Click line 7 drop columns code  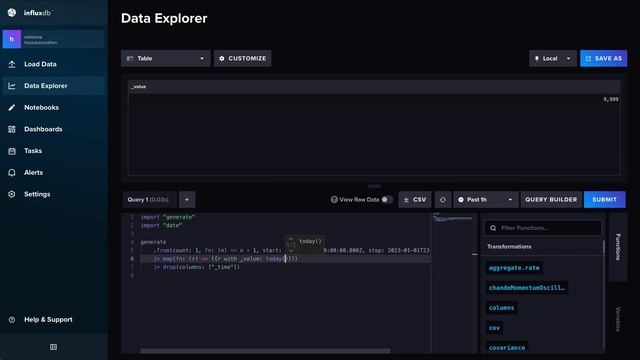click(197, 267)
